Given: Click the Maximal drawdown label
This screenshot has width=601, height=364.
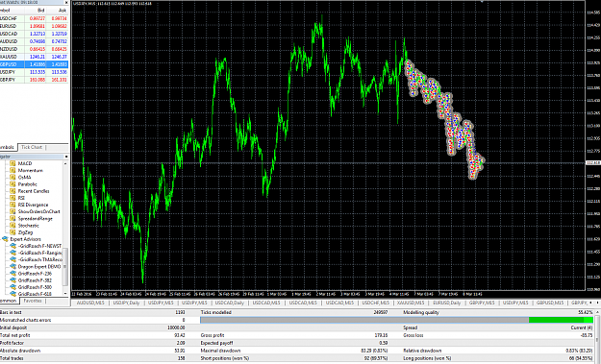Looking at the screenshot, I should coord(220,351).
